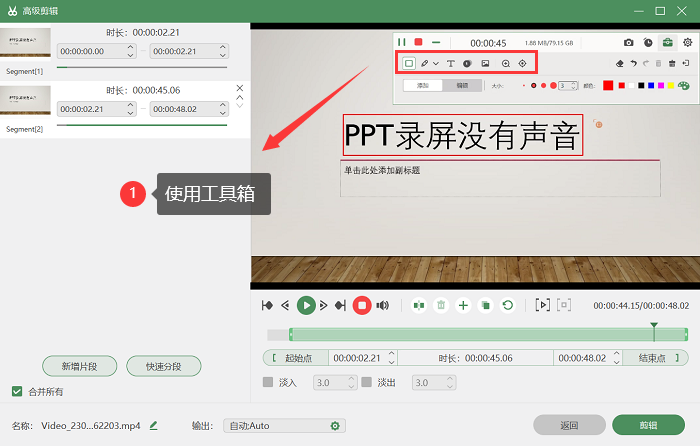Image resolution: width=700 pixels, height=446 pixels.
Task: Remove Segment[2] with its X icon
Action: click(240, 88)
